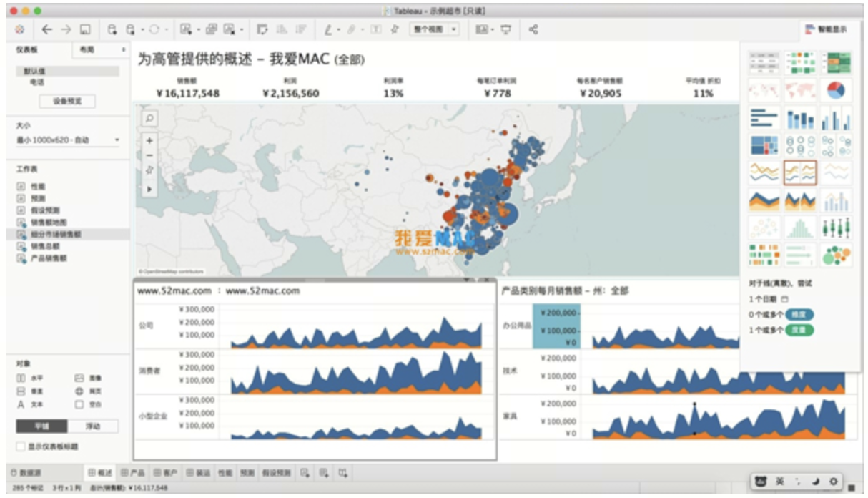The image size is (868, 498).
Task: Select the 平铺 tiled toggle
Action: point(41,426)
